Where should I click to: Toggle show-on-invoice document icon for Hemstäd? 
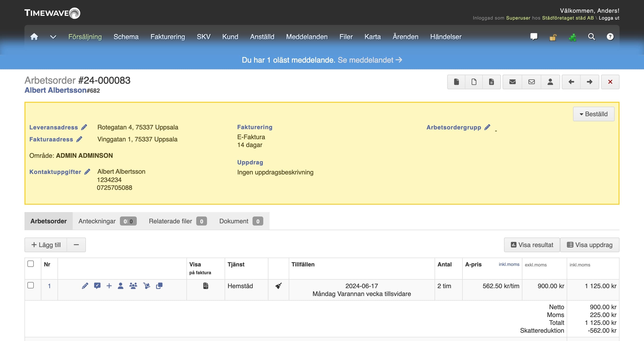coord(206,286)
